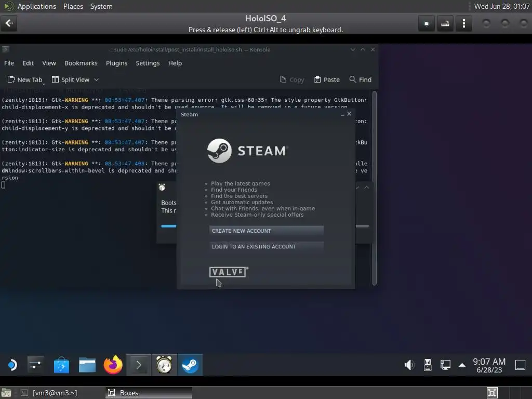The width and height of the screenshot is (532, 399).
Task: Open the Konsole Help menu
Action: coord(175,63)
